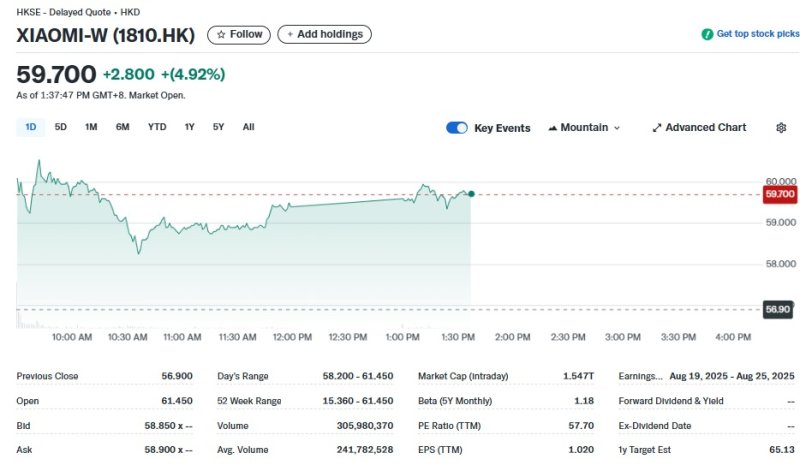Switch chart to 5Y range
This screenshot has height=465, width=800.
click(218, 127)
